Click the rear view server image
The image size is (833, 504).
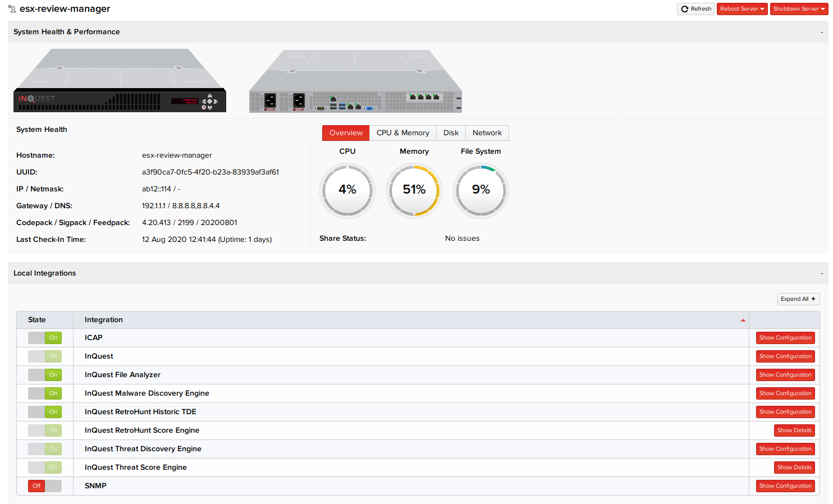click(x=355, y=81)
